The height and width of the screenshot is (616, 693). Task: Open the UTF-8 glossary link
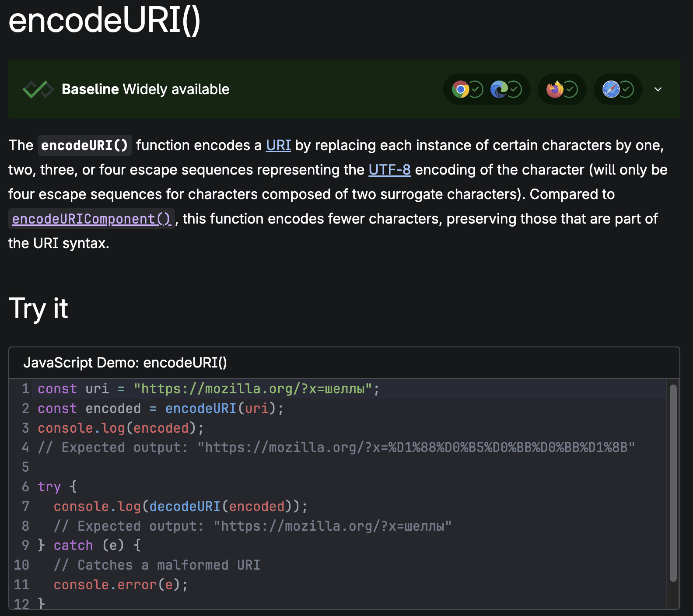coord(389,170)
